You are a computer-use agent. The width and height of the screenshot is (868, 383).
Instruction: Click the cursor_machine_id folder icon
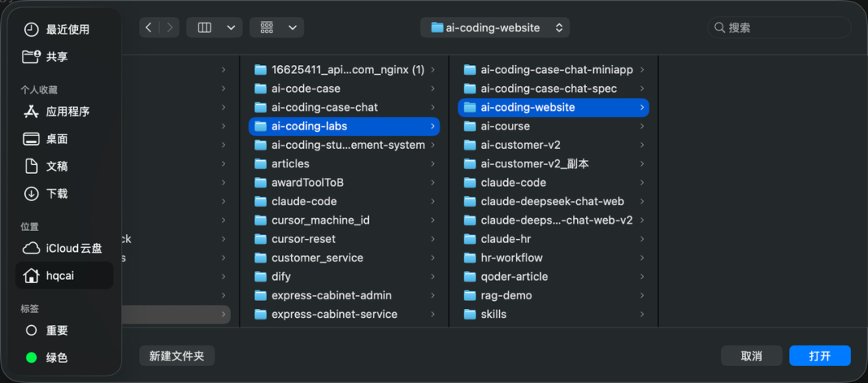tap(260, 220)
